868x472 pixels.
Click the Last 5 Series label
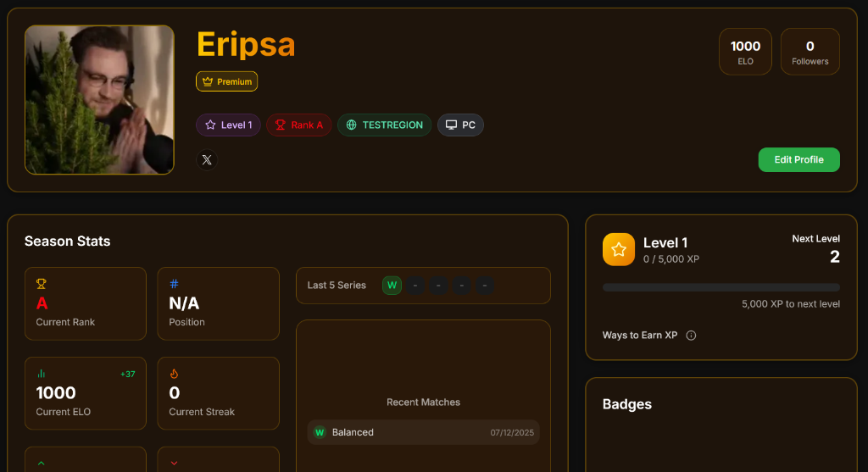coord(337,286)
